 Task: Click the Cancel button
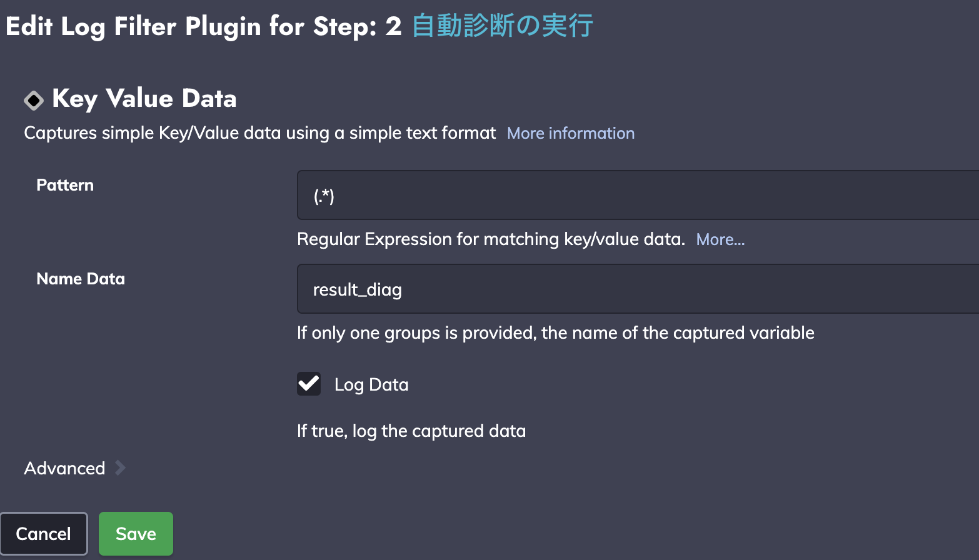click(44, 534)
